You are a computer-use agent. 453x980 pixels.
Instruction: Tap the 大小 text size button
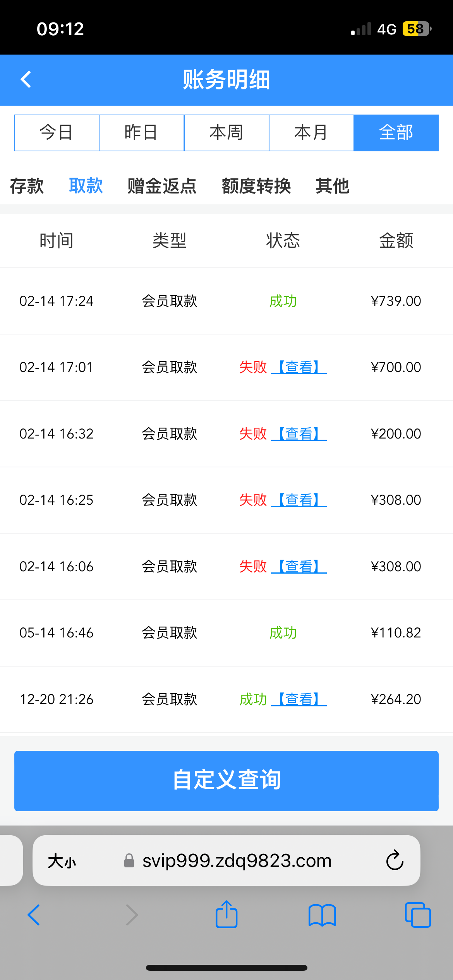point(62,861)
